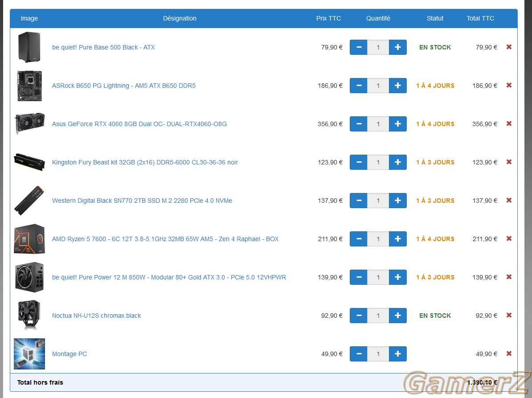This screenshot has width=532, height=398.
Task: Click the Pure Base 500 case thumbnail
Action: pyautogui.click(x=29, y=47)
